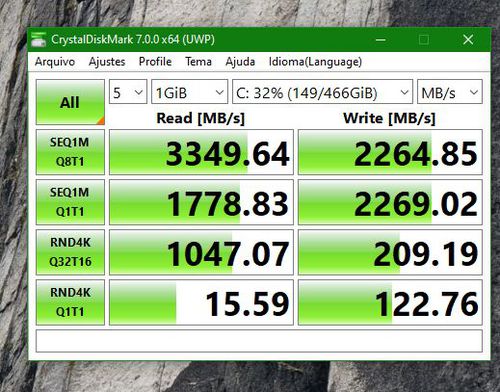Screen dimensions: 500x392
Task: Start the RND4K Q1T1 test
Action: click(x=70, y=302)
